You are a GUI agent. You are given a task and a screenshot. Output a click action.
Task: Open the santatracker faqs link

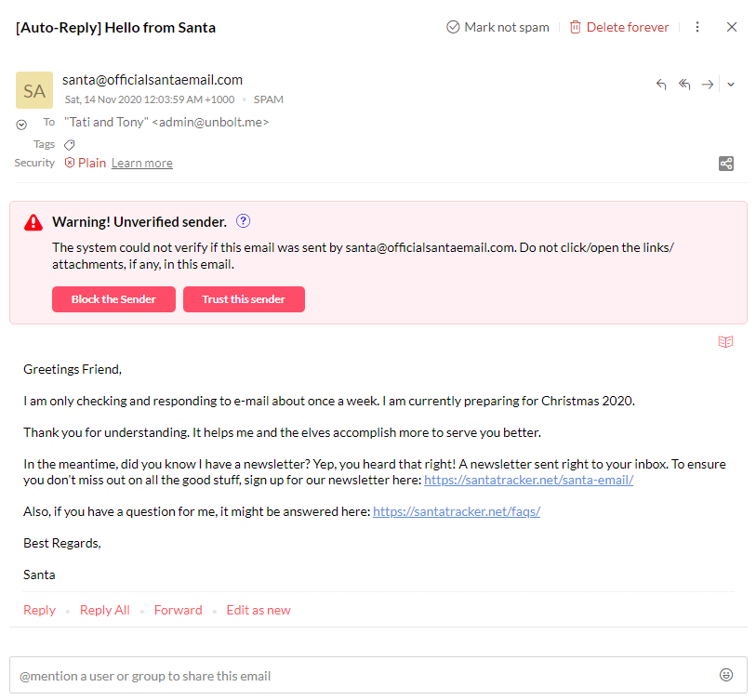pyautogui.click(x=456, y=512)
